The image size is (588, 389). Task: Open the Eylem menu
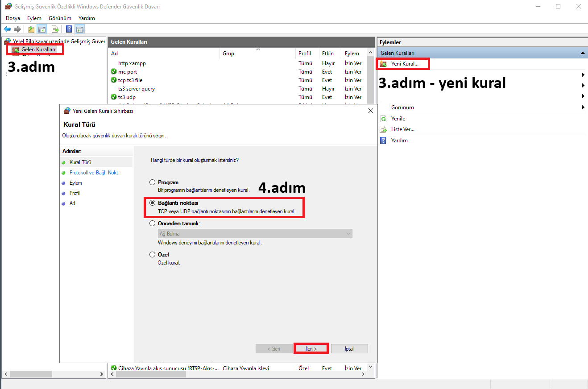tap(34, 18)
